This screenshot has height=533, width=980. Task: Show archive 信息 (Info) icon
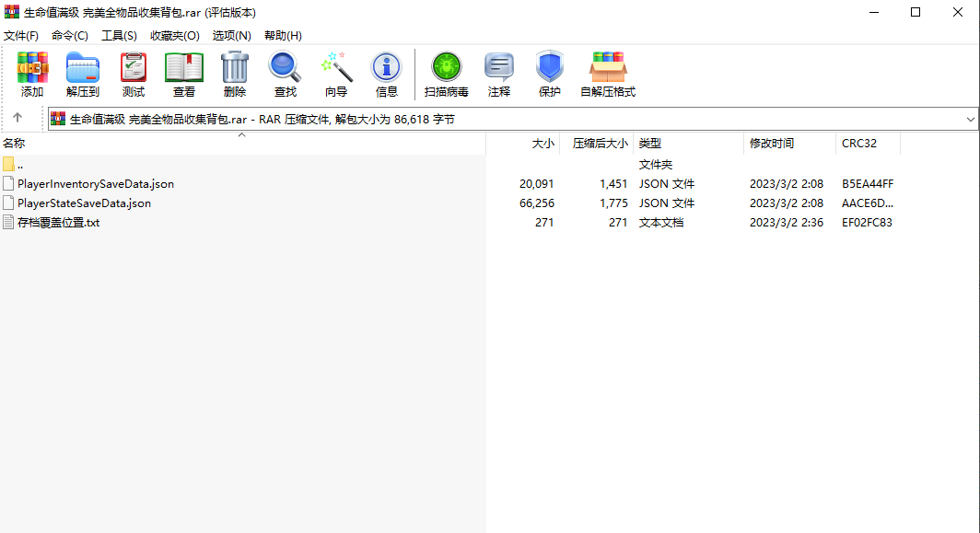coord(387,75)
